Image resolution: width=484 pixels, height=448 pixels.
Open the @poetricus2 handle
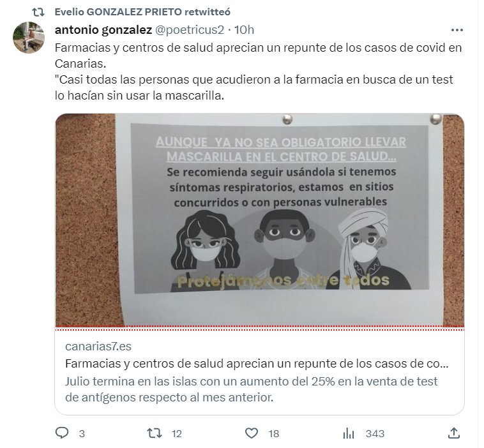click(x=189, y=30)
